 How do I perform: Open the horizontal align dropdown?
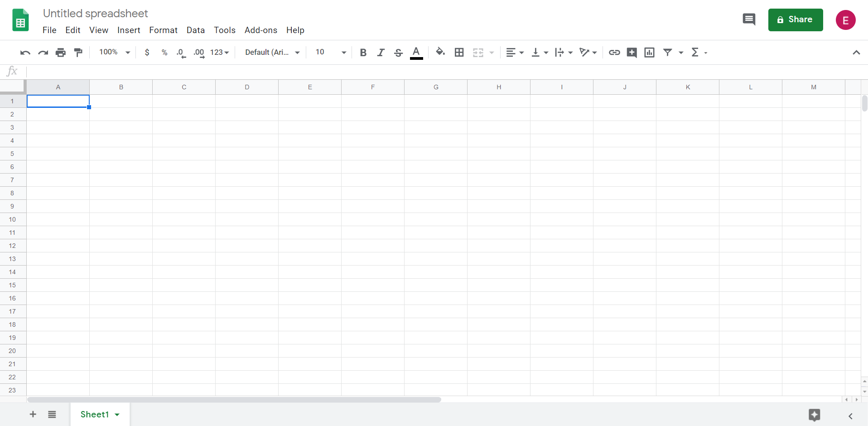click(515, 53)
